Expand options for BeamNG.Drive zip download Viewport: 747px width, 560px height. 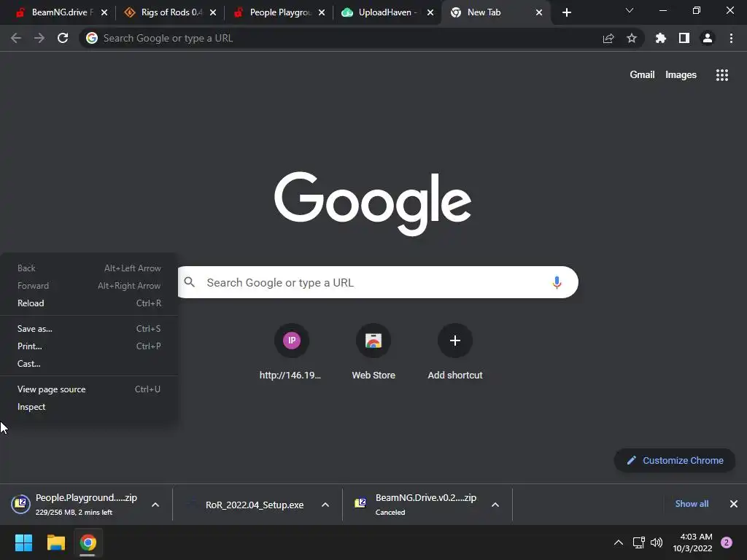tap(495, 505)
